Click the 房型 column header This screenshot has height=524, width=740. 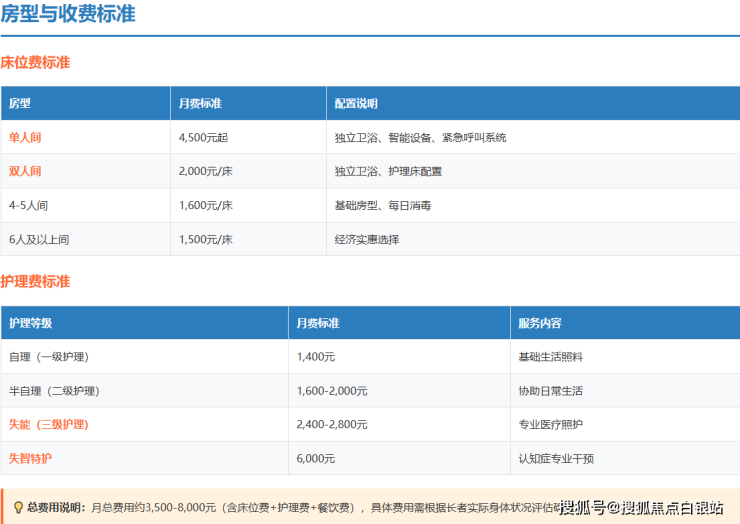(19, 103)
